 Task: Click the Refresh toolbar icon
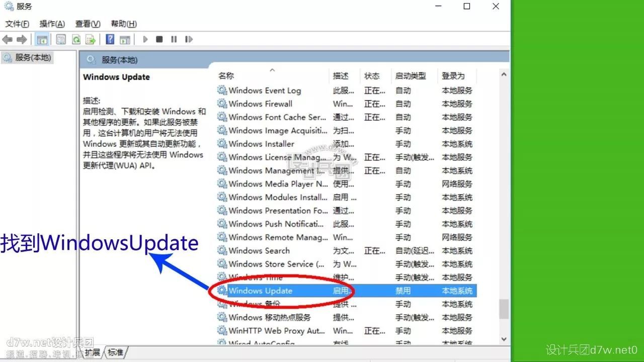76,39
